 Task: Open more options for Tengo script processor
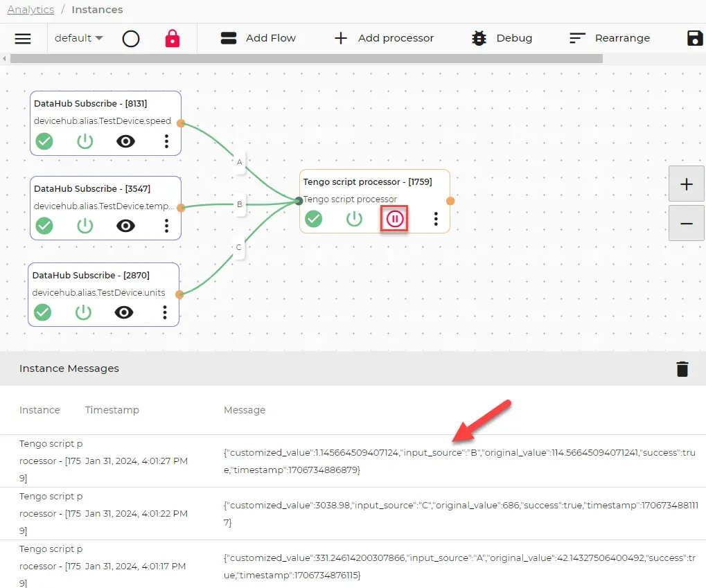click(435, 219)
